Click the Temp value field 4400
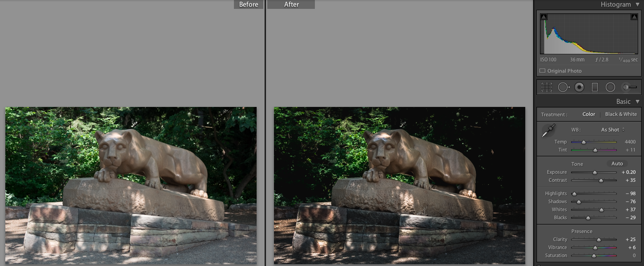The height and width of the screenshot is (266, 644). (630, 142)
